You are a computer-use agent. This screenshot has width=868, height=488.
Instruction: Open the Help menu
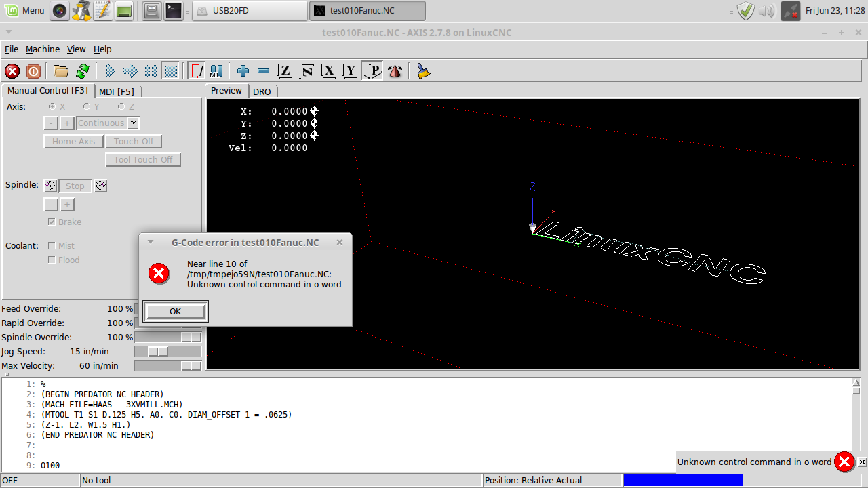coord(102,49)
